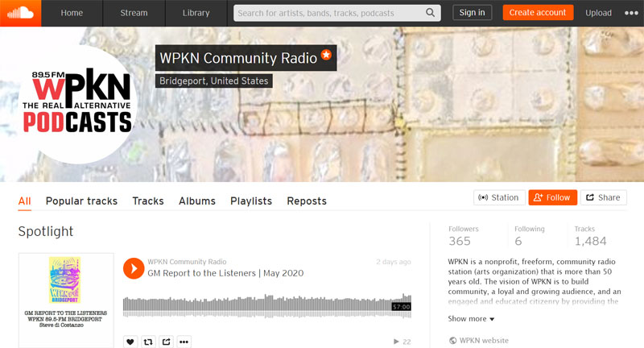Click the search magnifier icon
This screenshot has height=348, width=644.
[x=430, y=13]
